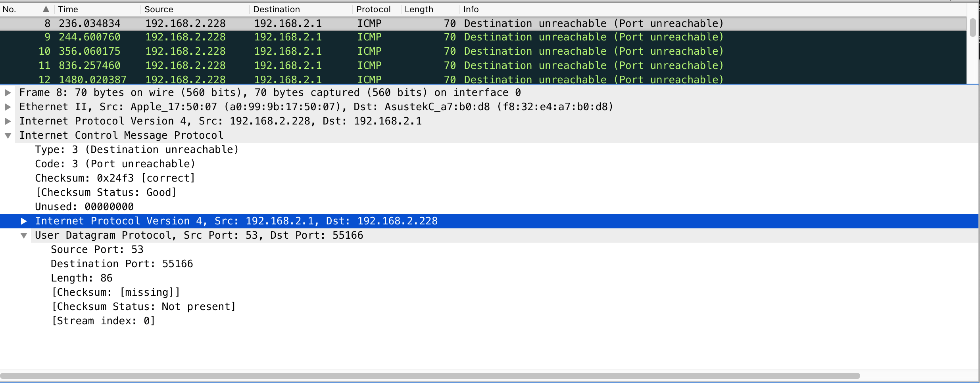980x383 pixels.
Task: Click the Destination column header
Action: [x=277, y=9]
